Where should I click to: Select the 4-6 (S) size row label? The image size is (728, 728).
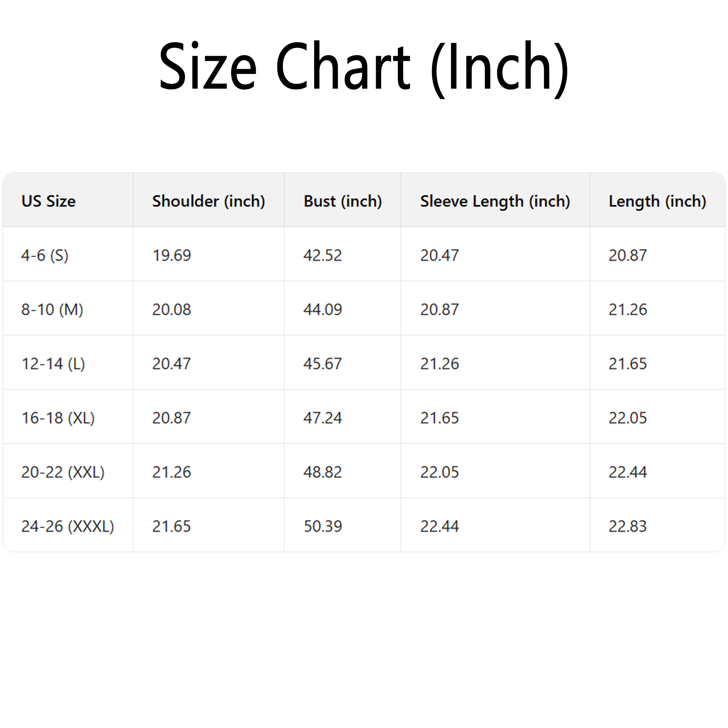(x=44, y=256)
